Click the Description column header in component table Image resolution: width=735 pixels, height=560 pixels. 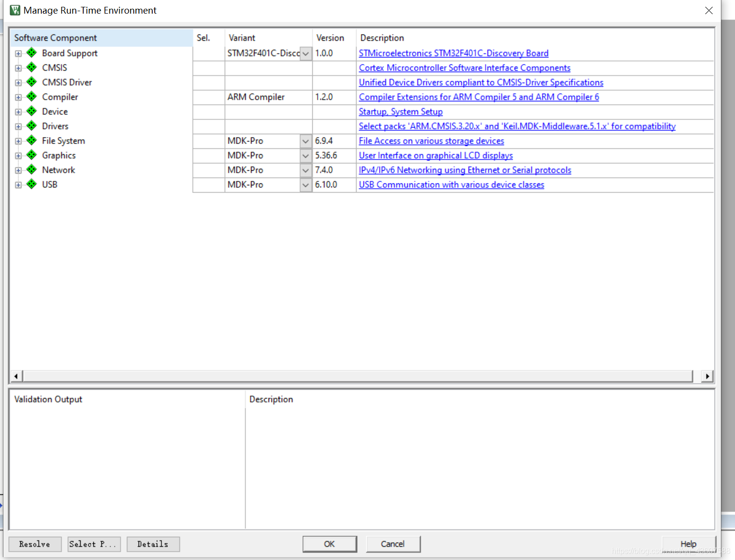tap(535, 38)
